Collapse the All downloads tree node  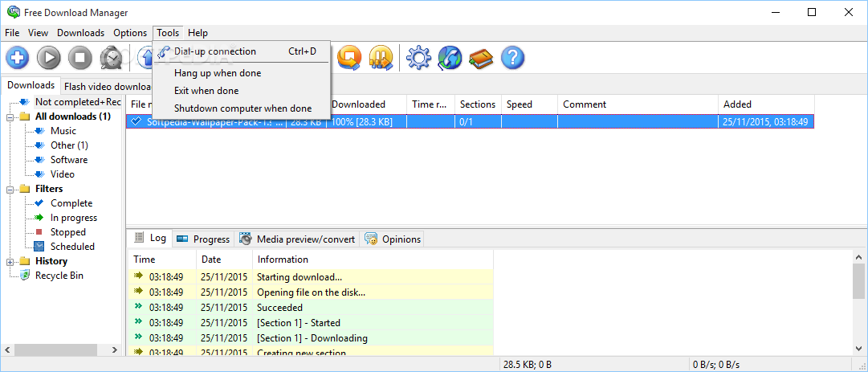coord(10,117)
